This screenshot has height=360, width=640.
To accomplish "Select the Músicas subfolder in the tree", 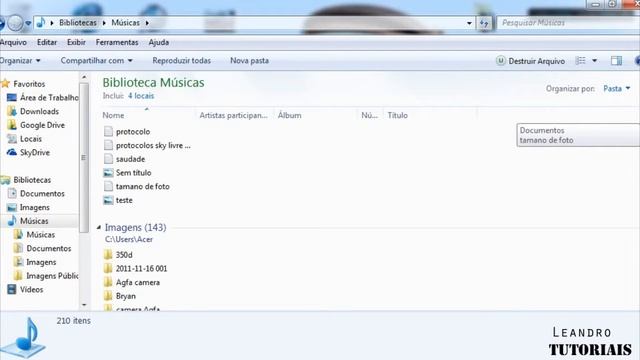I will tap(40, 235).
